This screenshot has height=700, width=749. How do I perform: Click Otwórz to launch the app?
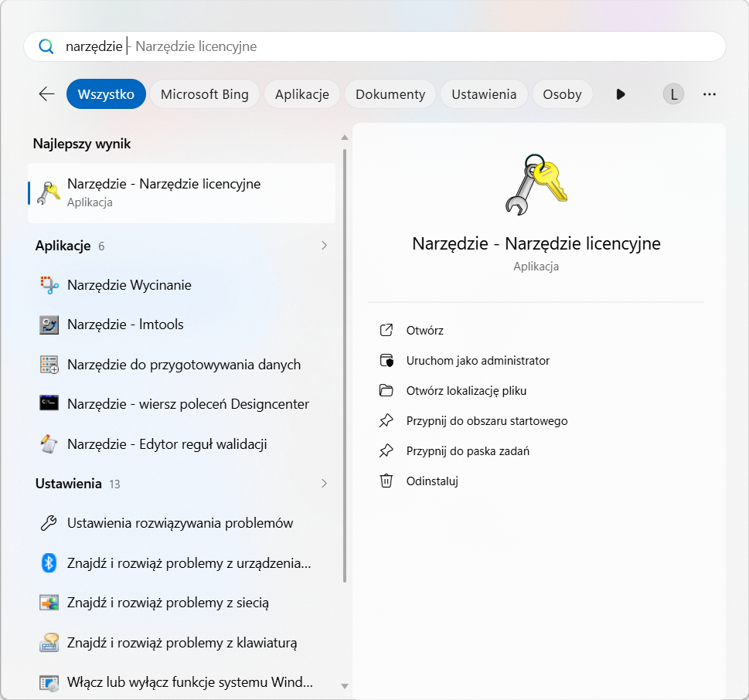[424, 331]
